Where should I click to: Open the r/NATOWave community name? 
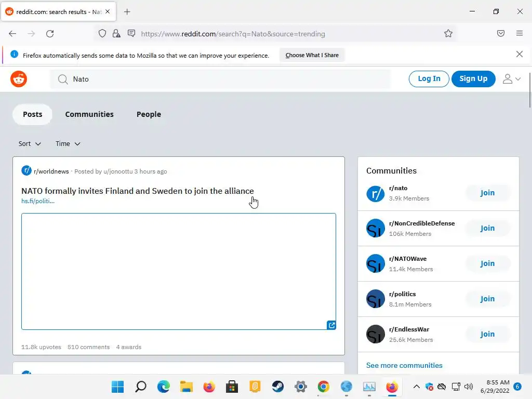(407, 259)
